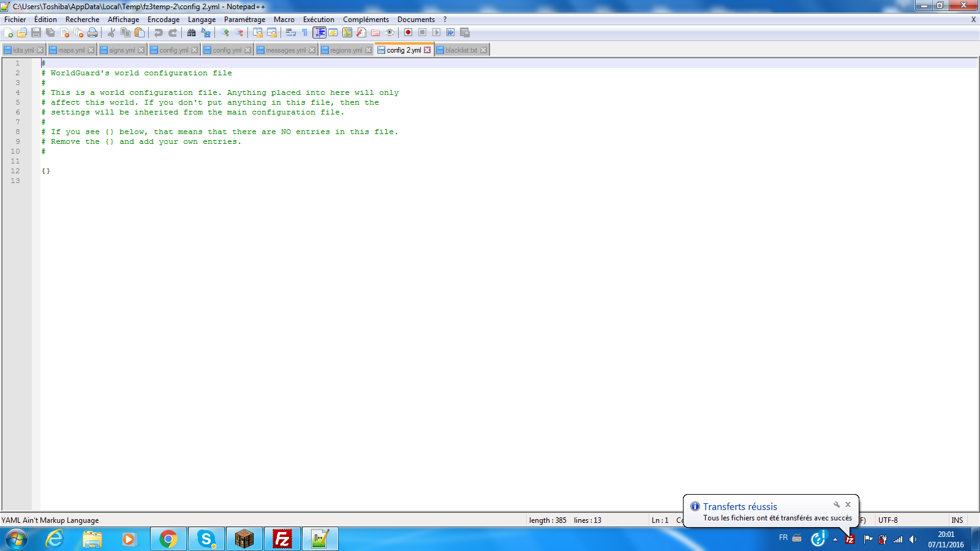
Task: Click the Close All documents toolbar icon
Action: (x=78, y=32)
